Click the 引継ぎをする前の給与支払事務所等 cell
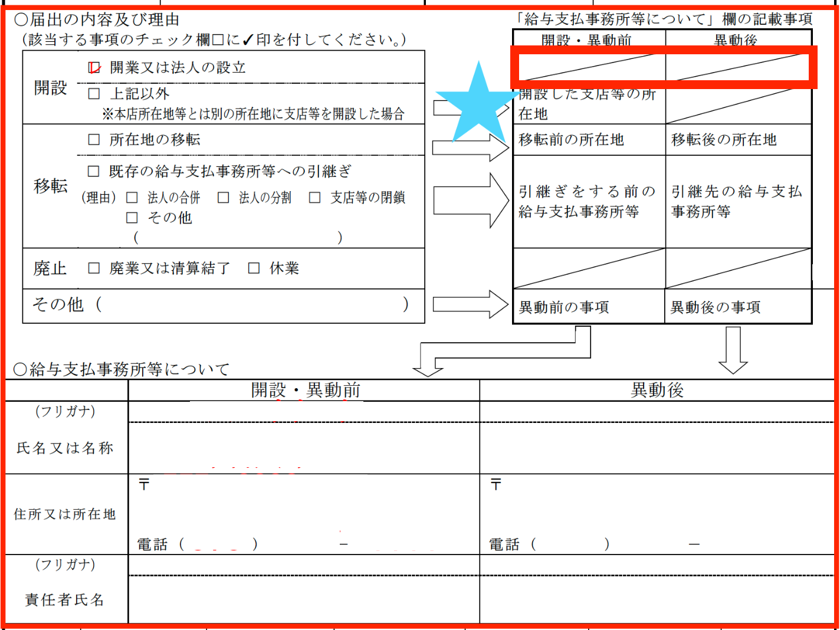Image resolution: width=840 pixels, height=630 pixels. click(x=589, y=202)
